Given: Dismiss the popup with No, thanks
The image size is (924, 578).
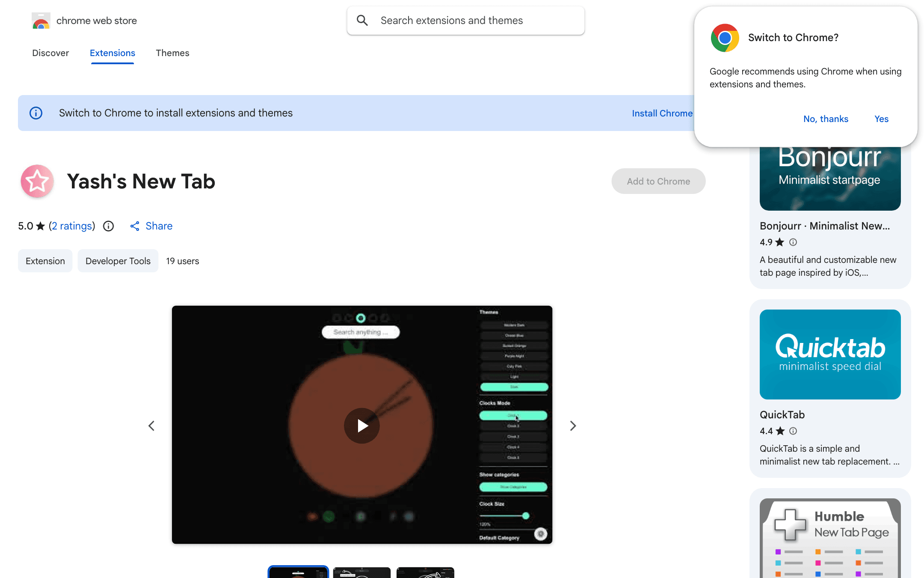Looking at the screenshot, I should (x=826, y=119).
